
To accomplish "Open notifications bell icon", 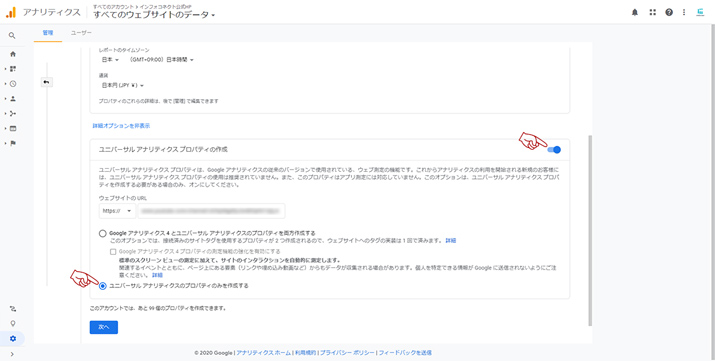I will (x=635, y=12).
